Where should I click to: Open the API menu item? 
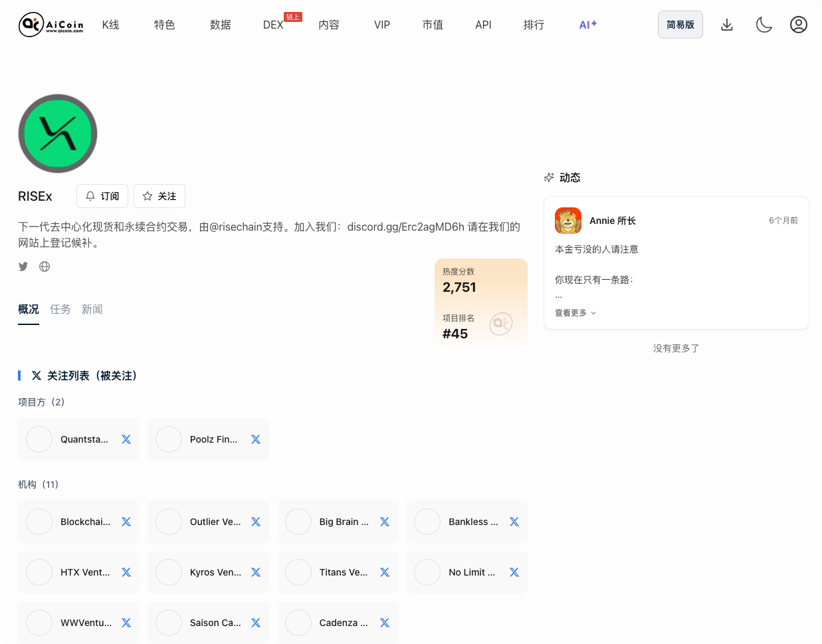click(x=483, y=25)
